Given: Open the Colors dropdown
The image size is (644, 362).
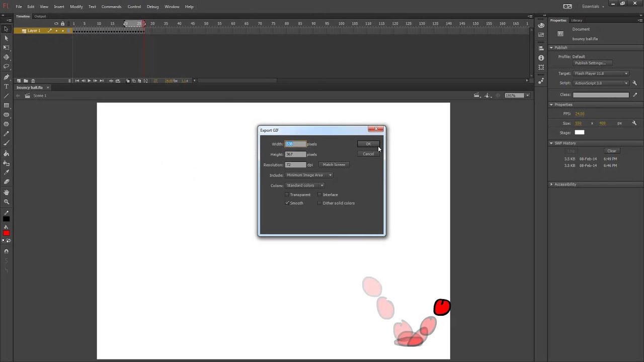Looking at the screenshot, I should 305,186.
